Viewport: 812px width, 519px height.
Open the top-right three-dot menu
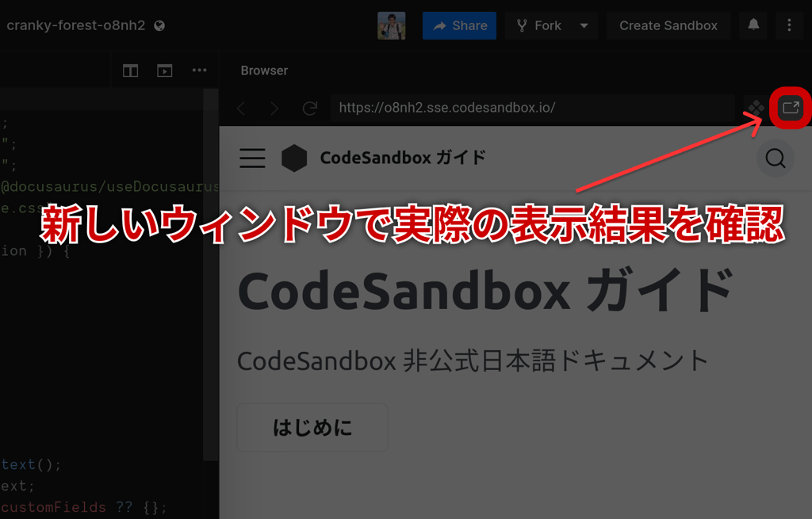coord(790,25)
